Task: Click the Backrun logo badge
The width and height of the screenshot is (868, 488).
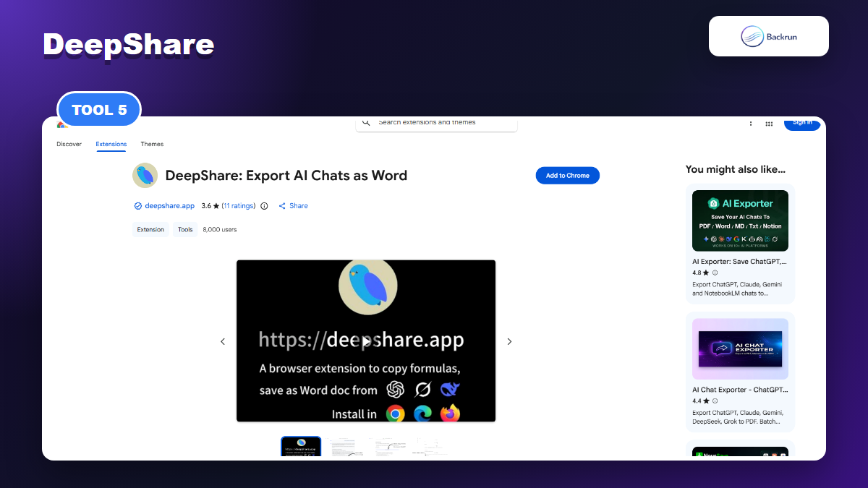Action: [x=769, y=36]
